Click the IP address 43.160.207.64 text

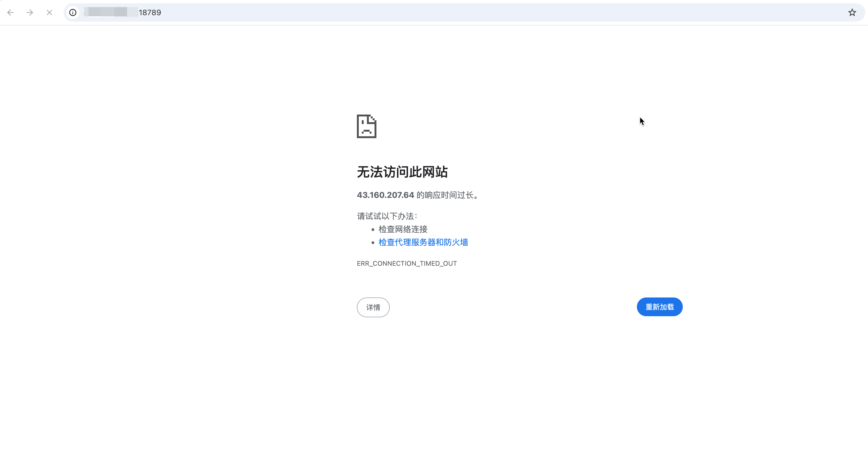point(385,195)
